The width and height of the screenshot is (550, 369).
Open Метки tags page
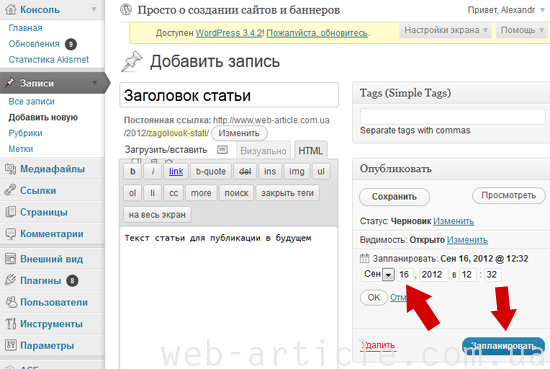tap(21, 149)
